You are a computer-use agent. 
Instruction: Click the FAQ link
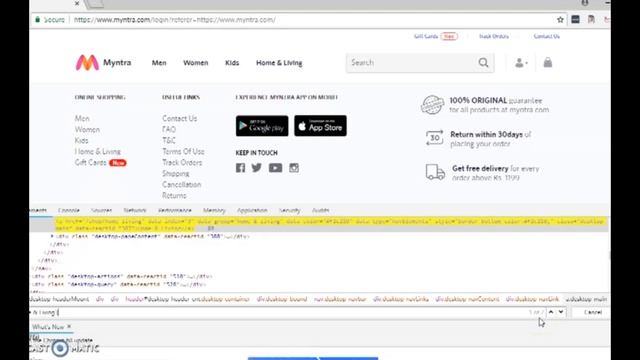(x=169, y=129)
